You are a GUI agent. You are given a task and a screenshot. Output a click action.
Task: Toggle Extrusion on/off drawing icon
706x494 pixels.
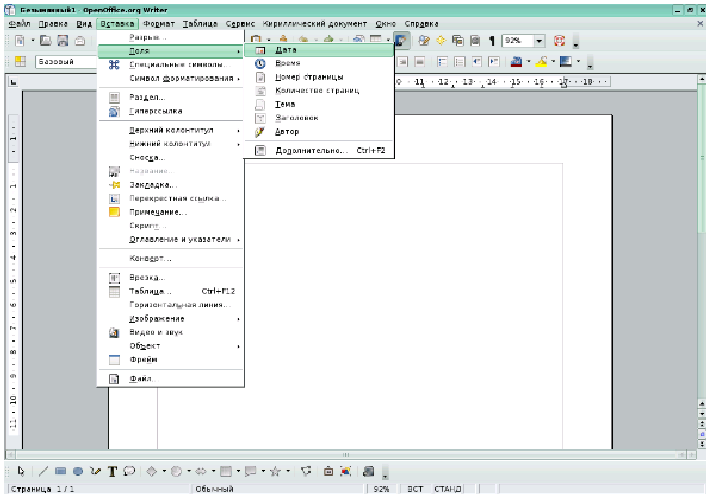tap(368, 471)
